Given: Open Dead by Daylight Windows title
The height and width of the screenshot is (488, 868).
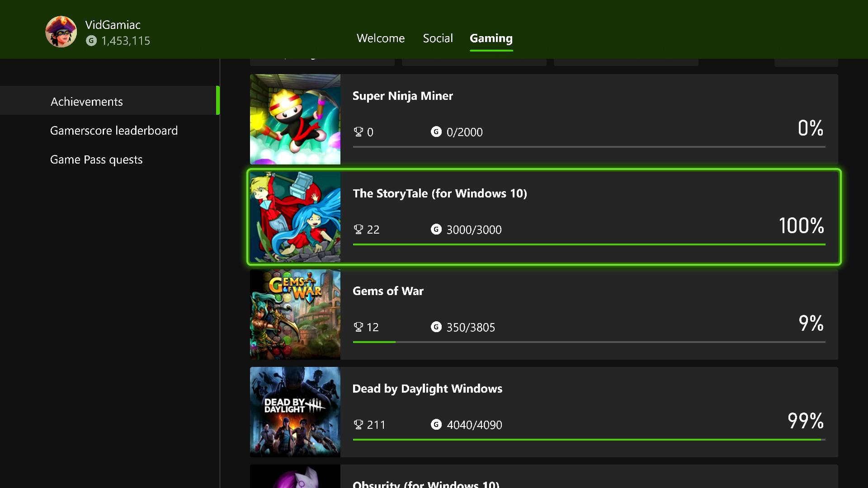Looking at the screenshot, I should point(427,389).
